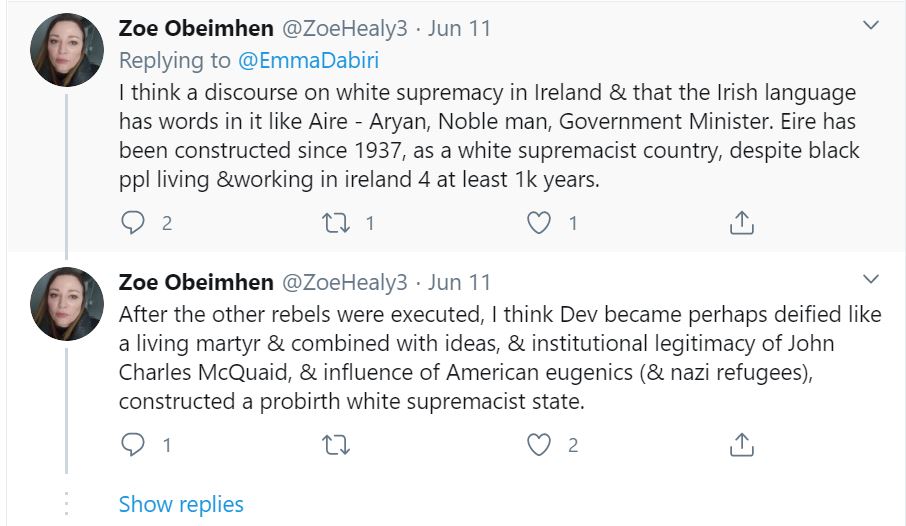Open the Jun 11 timestamp on first tweet

[x=459, y=28]
